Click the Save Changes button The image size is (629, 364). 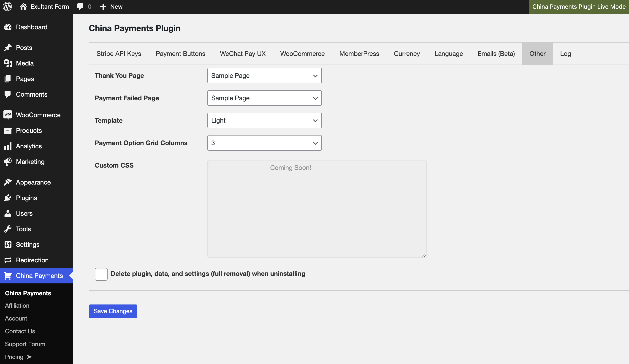(x=113, y=311)
